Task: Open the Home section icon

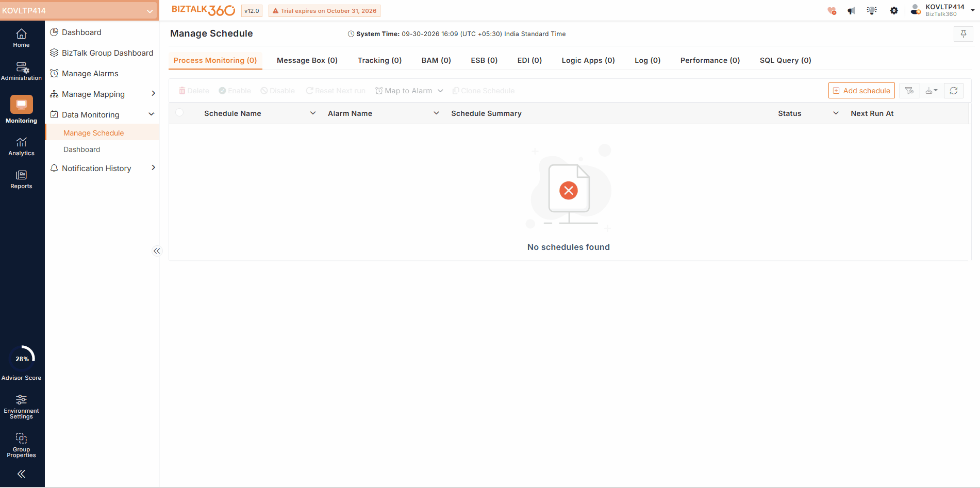Action: [x=21, y=39]
